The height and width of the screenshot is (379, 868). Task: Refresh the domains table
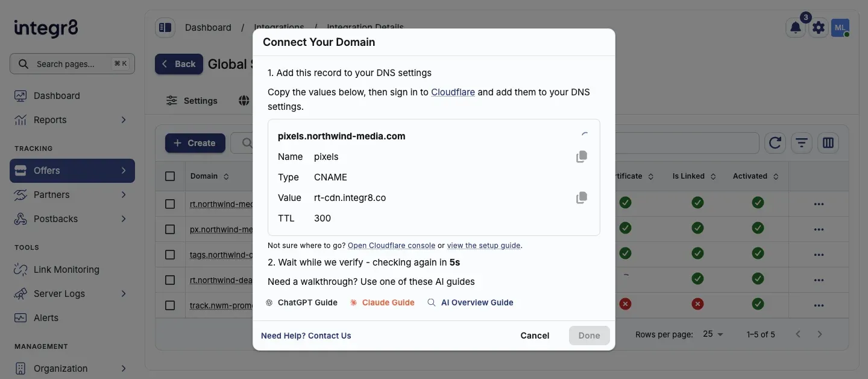point(775,143)
